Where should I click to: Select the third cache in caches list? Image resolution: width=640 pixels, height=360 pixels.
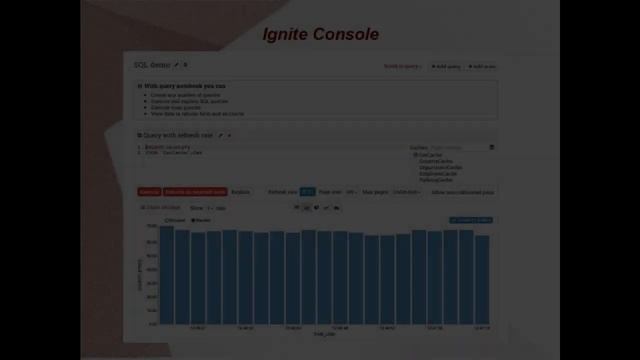click(440, 167)
